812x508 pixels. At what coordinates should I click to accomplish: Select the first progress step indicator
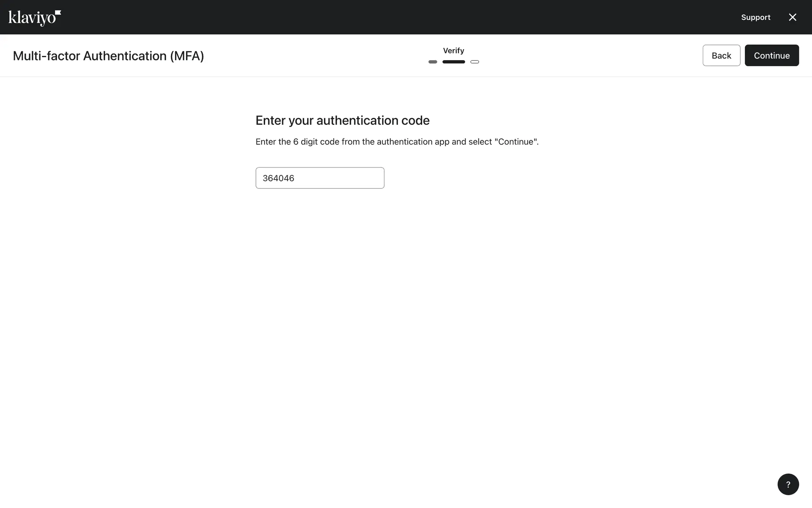coord(433,62)
